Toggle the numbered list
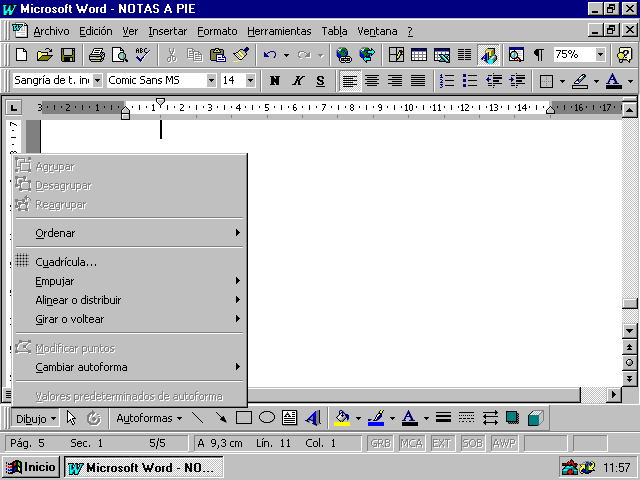This screenshot has height=480, width=640. [x=447, y=81]
